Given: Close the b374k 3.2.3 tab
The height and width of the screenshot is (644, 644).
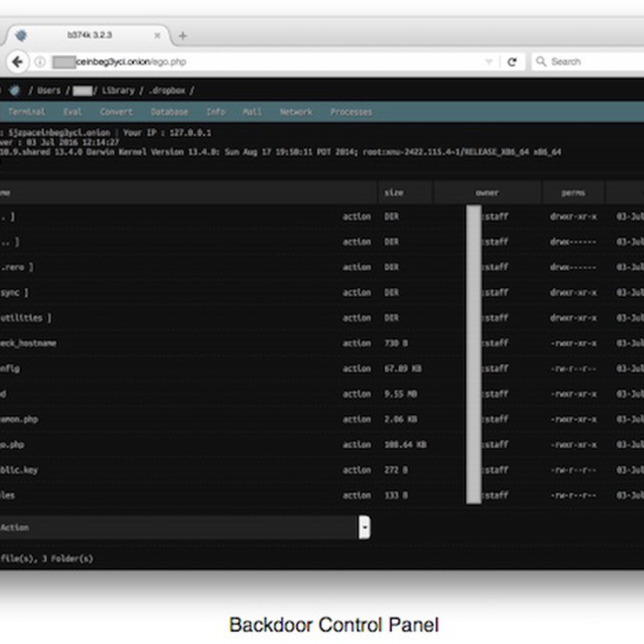Looking at the screenshot, I should 157,36.
